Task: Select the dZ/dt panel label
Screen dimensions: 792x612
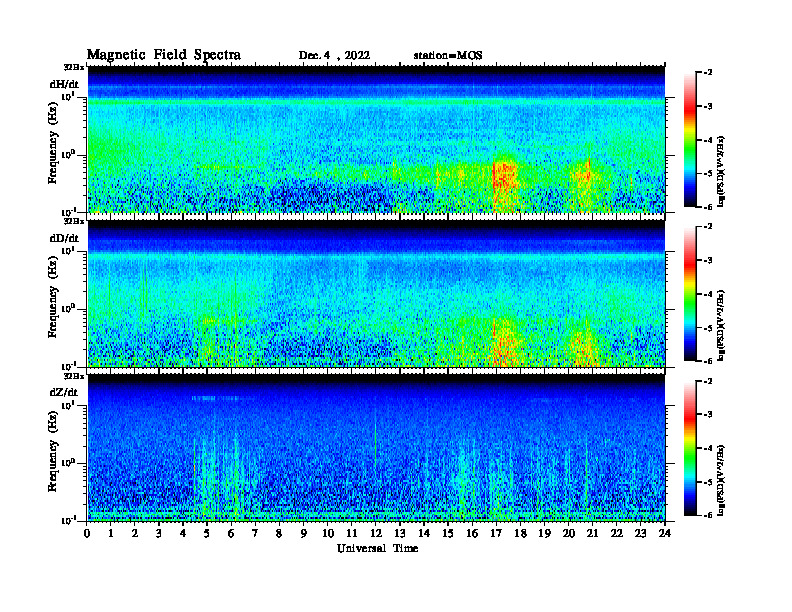Action: (64, 392)
